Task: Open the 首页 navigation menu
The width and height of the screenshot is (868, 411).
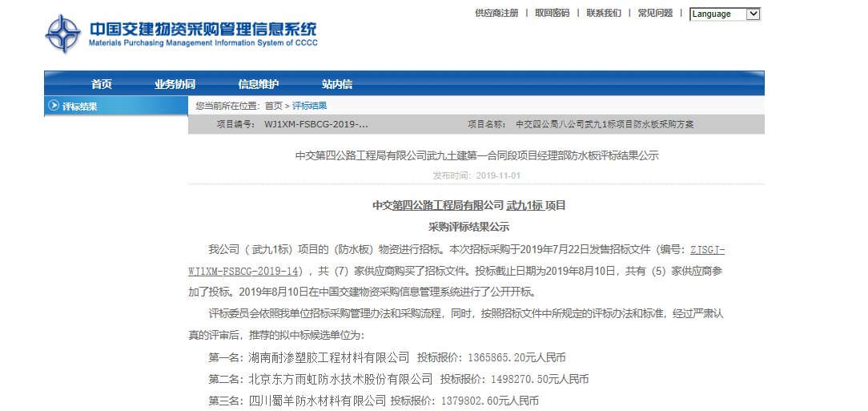Action: [102, 84]
